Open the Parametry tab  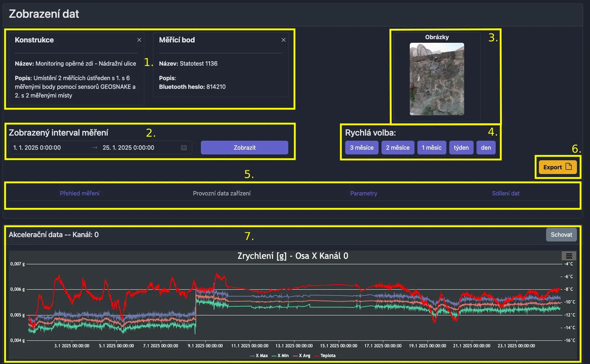point(363,193)
